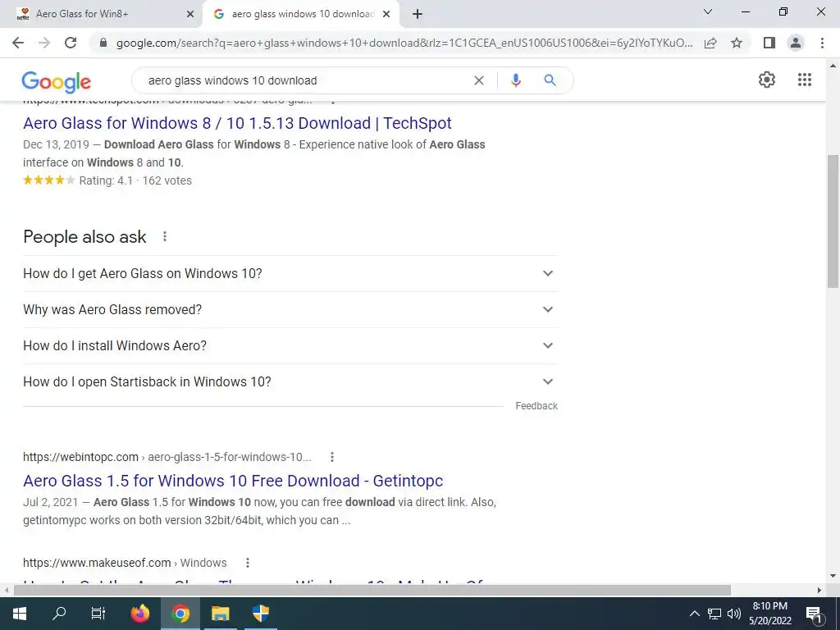This screenshot has height=630, width=840.
Task: Open the TechSpot Aero Glass download result
Action: (x=237, y=123)
